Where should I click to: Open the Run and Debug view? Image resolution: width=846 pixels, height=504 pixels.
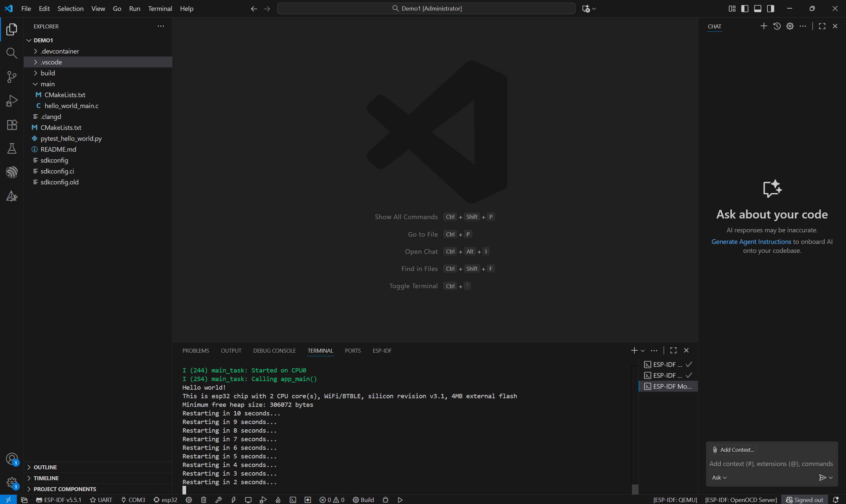[x=12, y=100]
